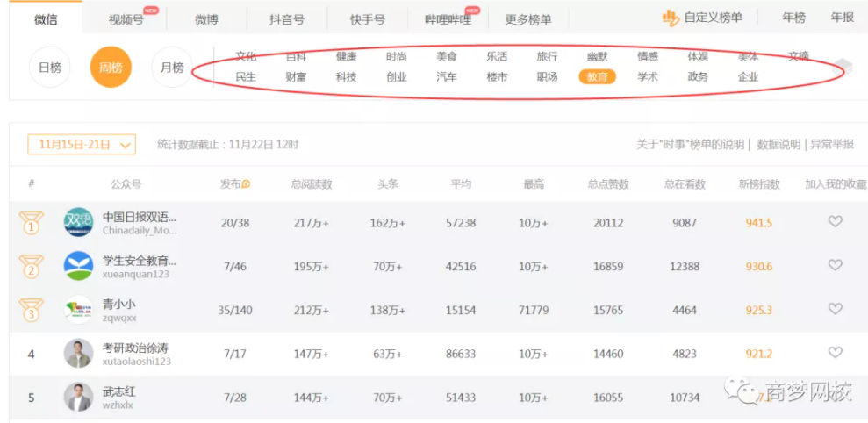Click the rank 2 medal icon
Image resolution: width=868 pixels, height=423 pixels.
pyautogui.click(x=31, y=266)
